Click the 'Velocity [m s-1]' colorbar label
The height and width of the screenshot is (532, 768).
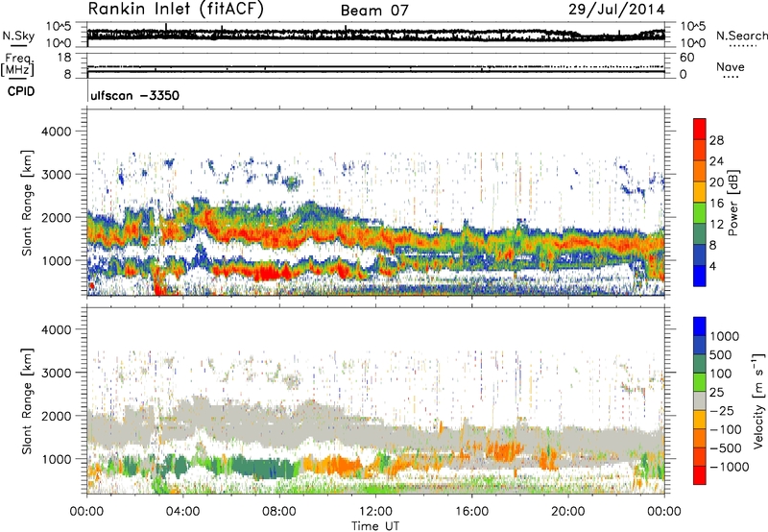[x=758, y=400]
